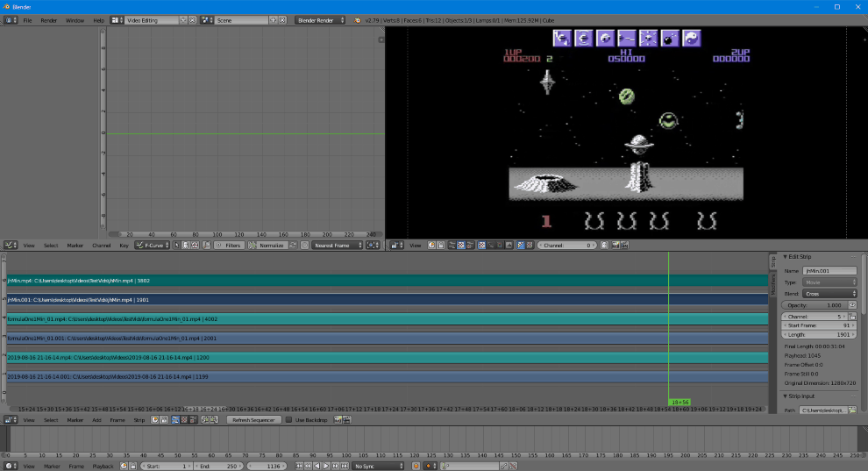Image resolution: width=868 pixels, height=471 pixels.
Task: Click the Opacity slider
Action: click(815, 305)
